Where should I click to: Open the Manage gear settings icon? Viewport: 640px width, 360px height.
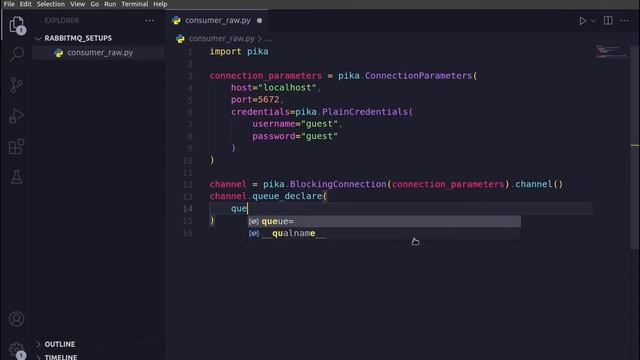pyautogui.click(x=16, y=350)
